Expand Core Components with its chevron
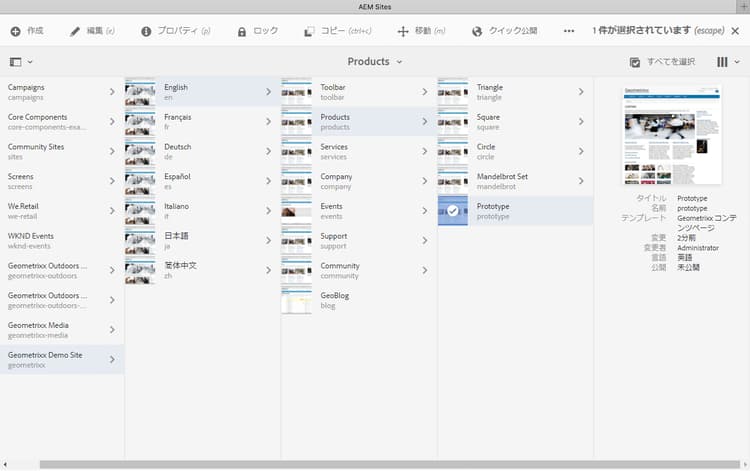750x471 pixels. [112, 121]
